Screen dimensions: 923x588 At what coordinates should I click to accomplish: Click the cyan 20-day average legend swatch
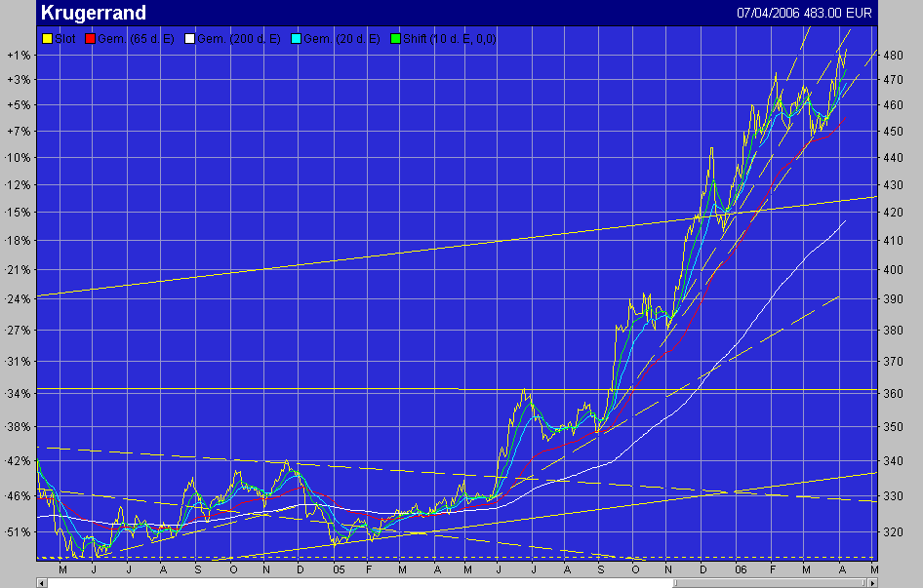coord(296,39)
